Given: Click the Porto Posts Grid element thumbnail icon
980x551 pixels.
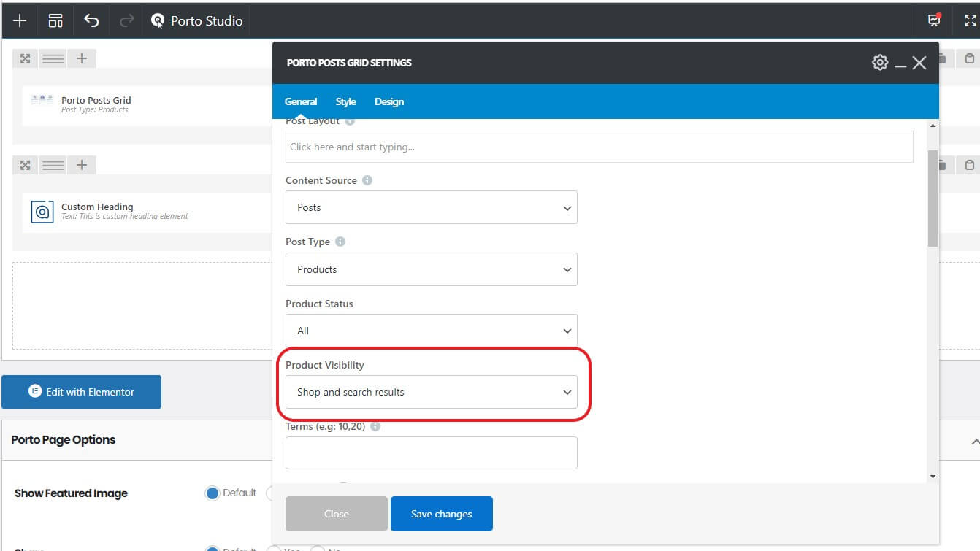Looking at the screenshot, I should coord(42,101).
